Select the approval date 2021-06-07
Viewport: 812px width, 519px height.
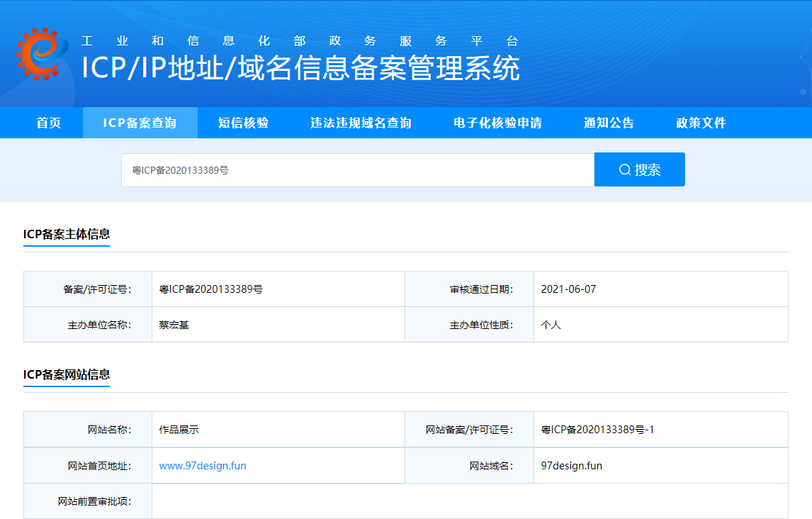(568, 289)
